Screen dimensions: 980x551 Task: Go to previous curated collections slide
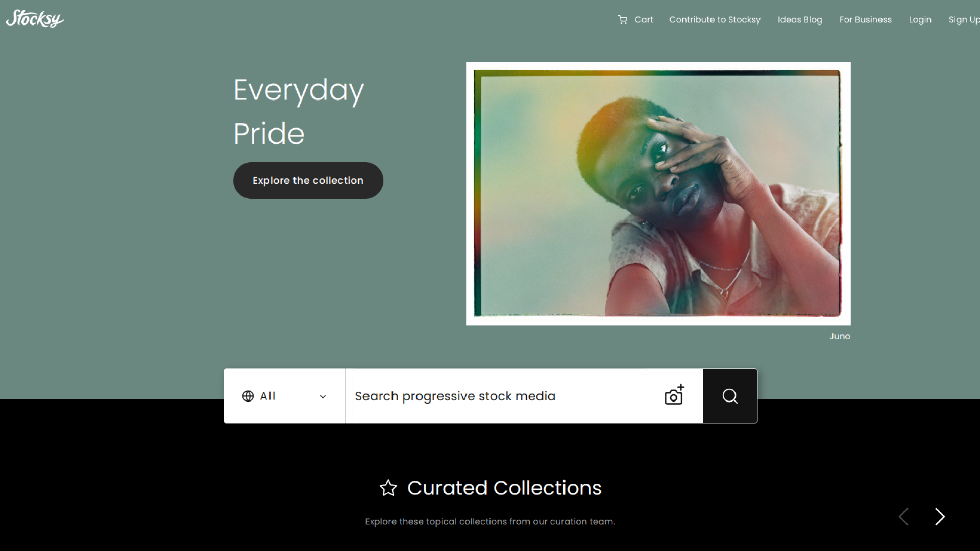(x=903, y=517)
